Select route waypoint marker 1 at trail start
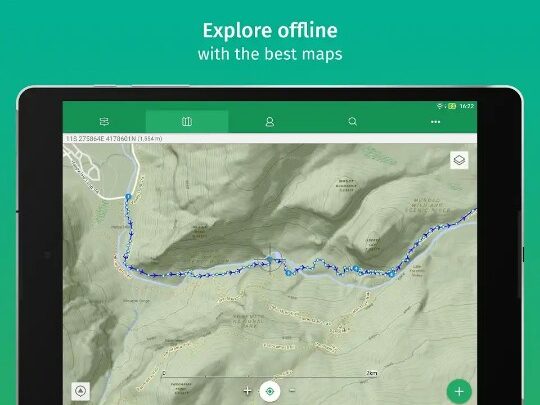The image size is (540, 405). point(128,197)
